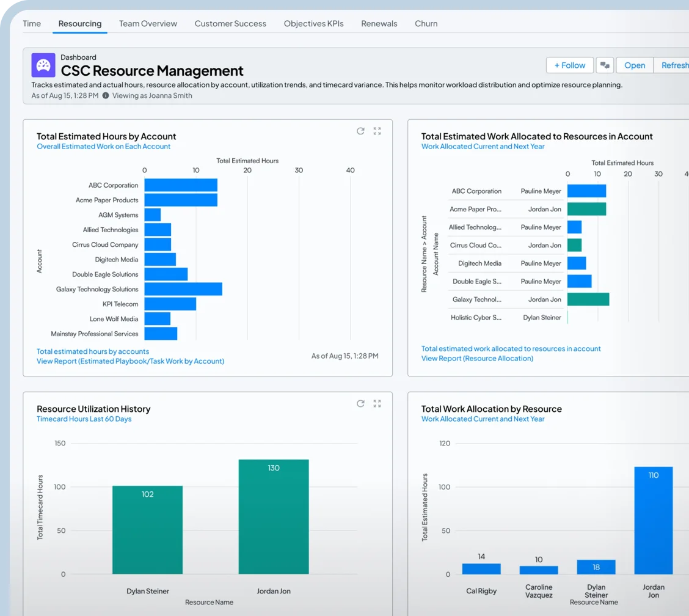Click the CSC Resource Management dashboard icon
Screen dimensions: 689x616
[x=43, y=65]
